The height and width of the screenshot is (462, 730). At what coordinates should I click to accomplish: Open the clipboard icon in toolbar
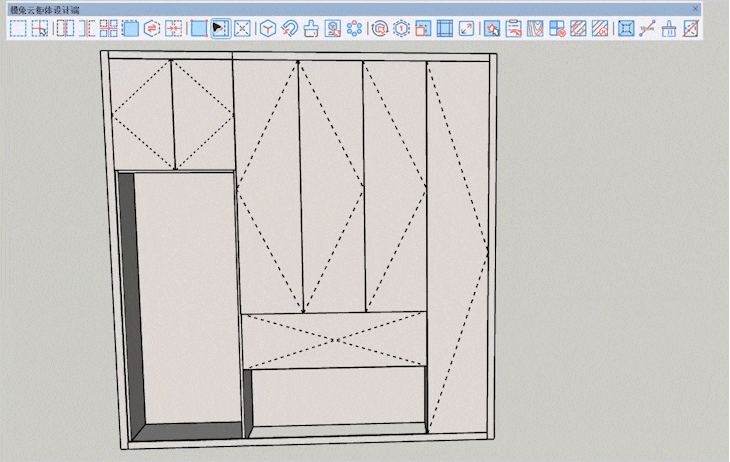point(513,29)
